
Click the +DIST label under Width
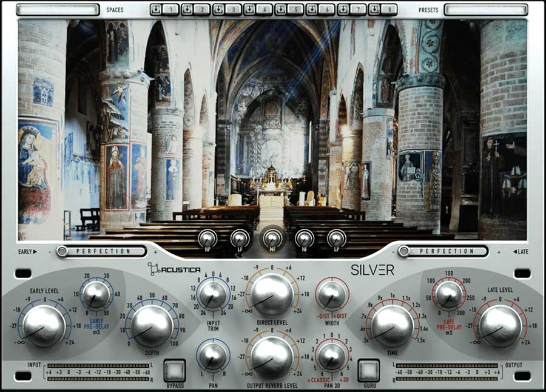[340, 316]
